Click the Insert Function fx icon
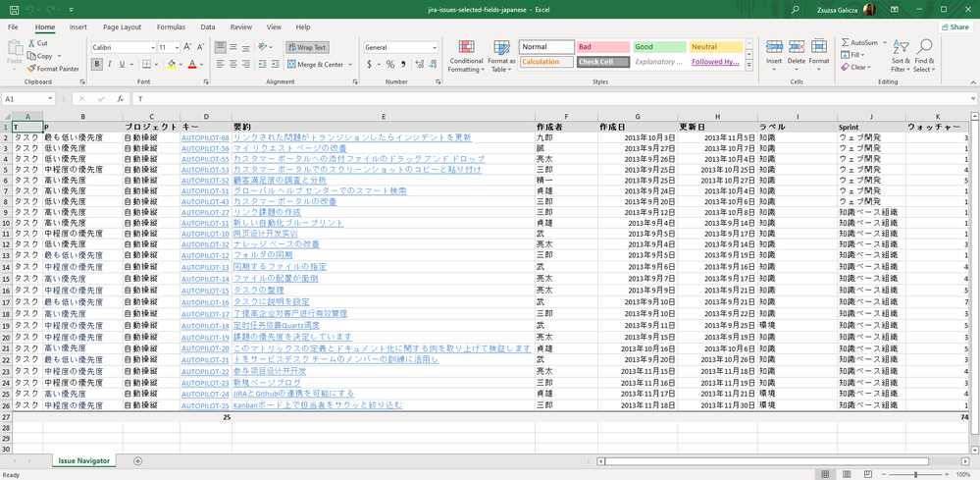This screenshot has width=980, height=480. tap(120, 99)
